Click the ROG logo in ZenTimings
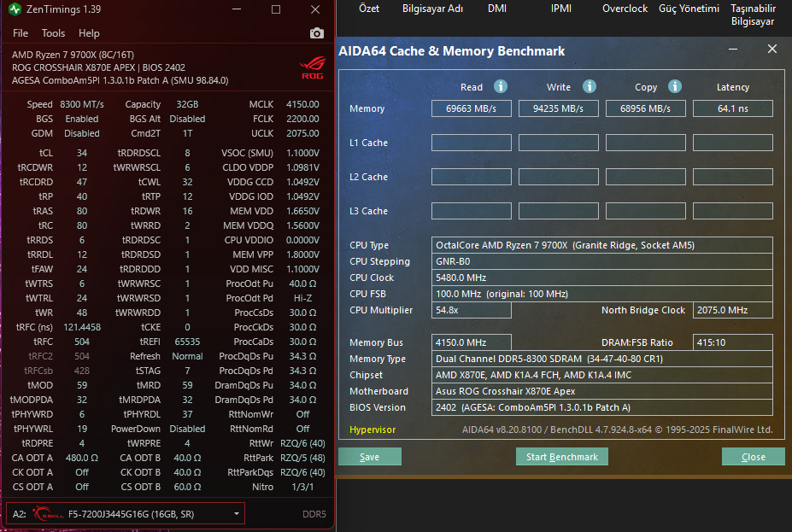The image size is (792, 532). pos(313,68)
